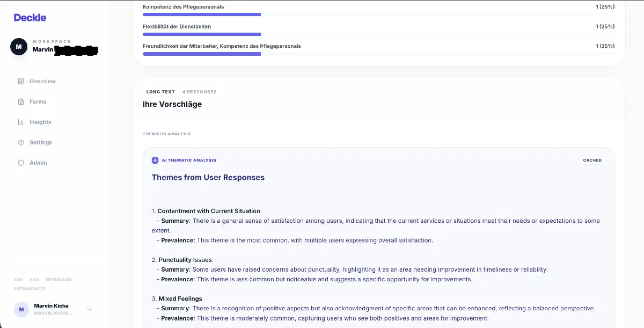Click the CACHED badge
This screenshot has height=328, width=644.
click(x=592, y=161)
